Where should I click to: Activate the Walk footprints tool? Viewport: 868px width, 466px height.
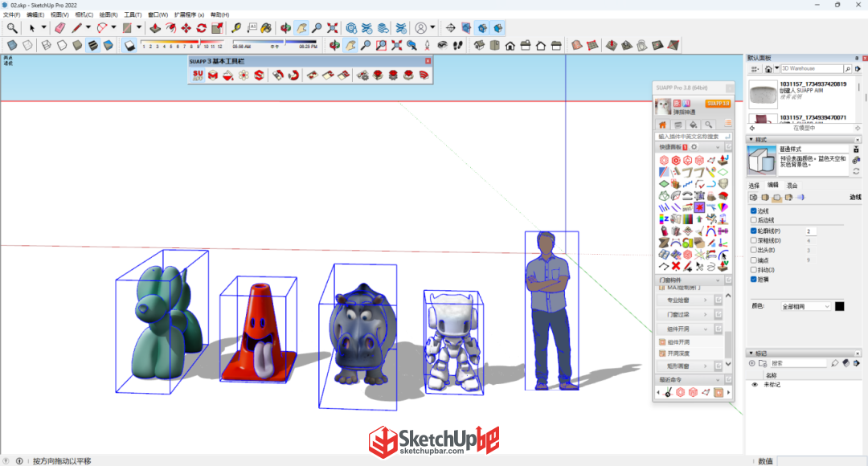coord(458,45)
